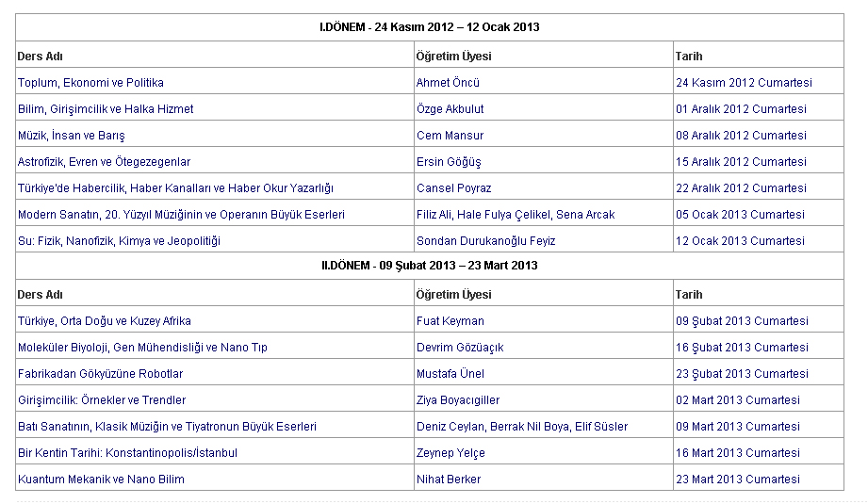Select Fabrikadan Gökyüzüne Robotlar link
The image size is (868, 504).
100,374
